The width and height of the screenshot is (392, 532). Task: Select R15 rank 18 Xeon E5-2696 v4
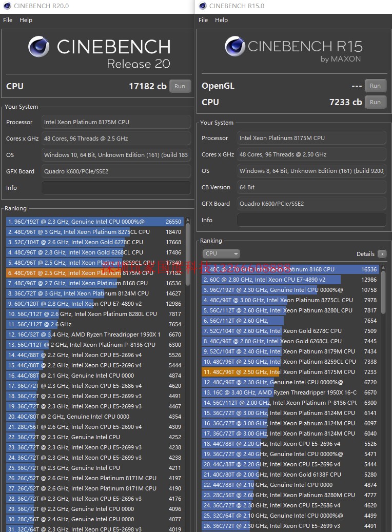pos(290,443)
